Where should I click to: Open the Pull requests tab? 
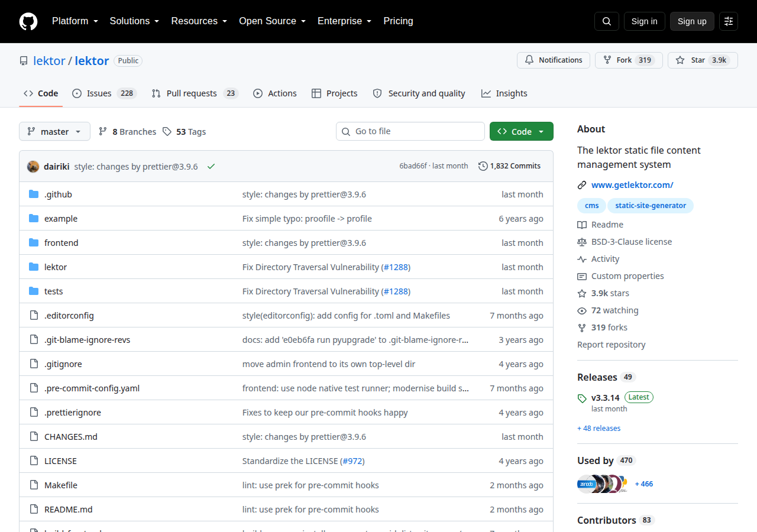coord(195,93)
